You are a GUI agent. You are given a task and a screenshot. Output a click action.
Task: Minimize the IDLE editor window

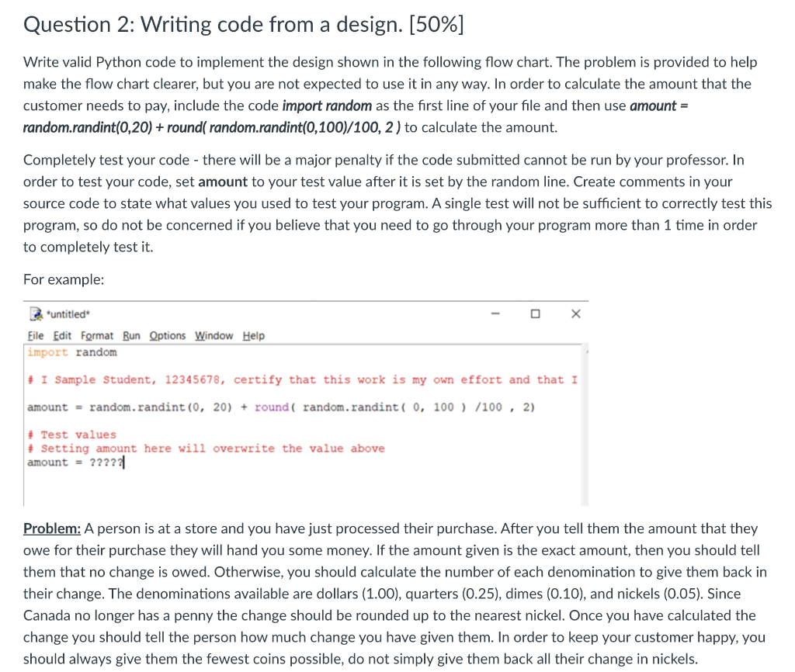click(x=495, y=313)
